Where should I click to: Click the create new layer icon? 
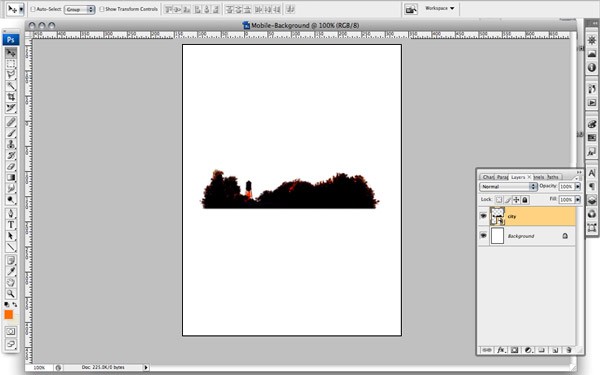555,350
